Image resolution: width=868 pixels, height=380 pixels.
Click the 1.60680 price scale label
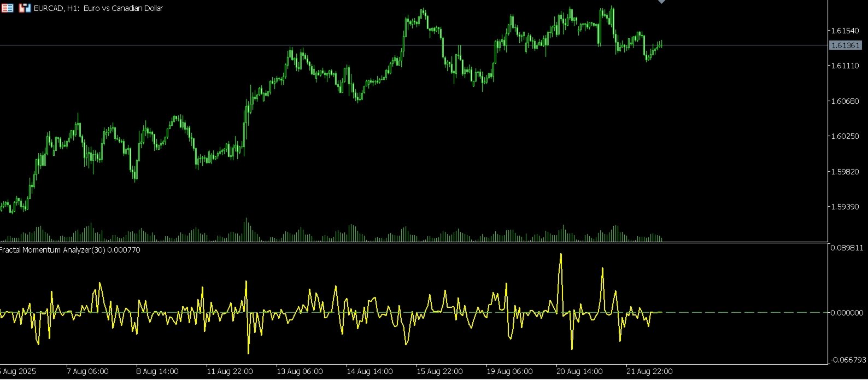pyautogui.click(x=845, y=101)
